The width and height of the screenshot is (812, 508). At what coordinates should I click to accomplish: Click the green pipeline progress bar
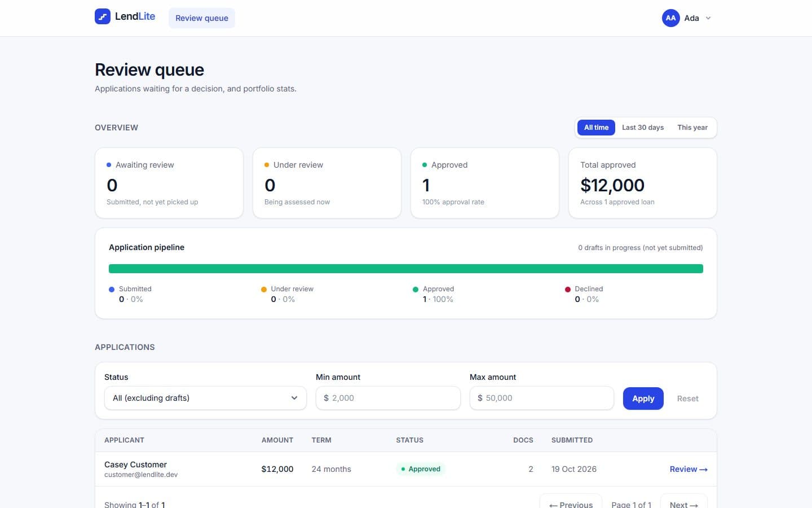406,269
